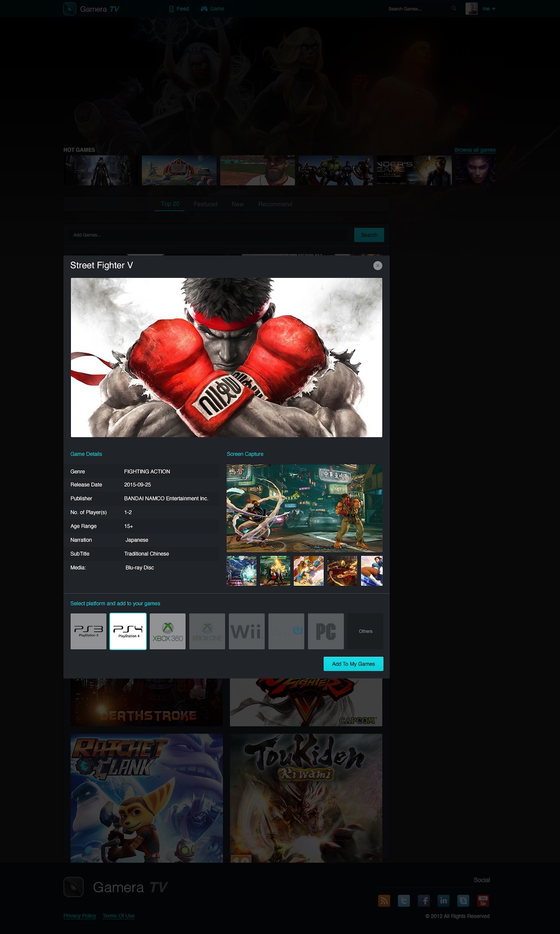This screenshot has width=560, height=934.
Task: Choose the PC platform
Action: point(326,631)
